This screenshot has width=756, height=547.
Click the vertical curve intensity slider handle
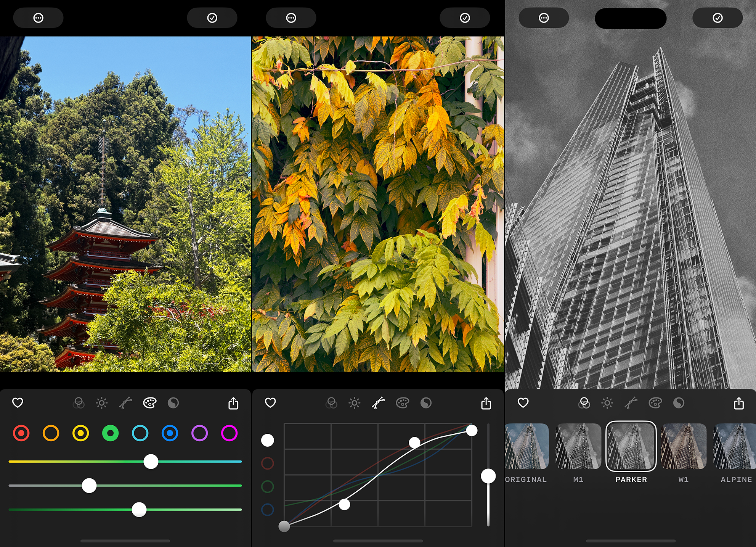(x=488, y=476)
